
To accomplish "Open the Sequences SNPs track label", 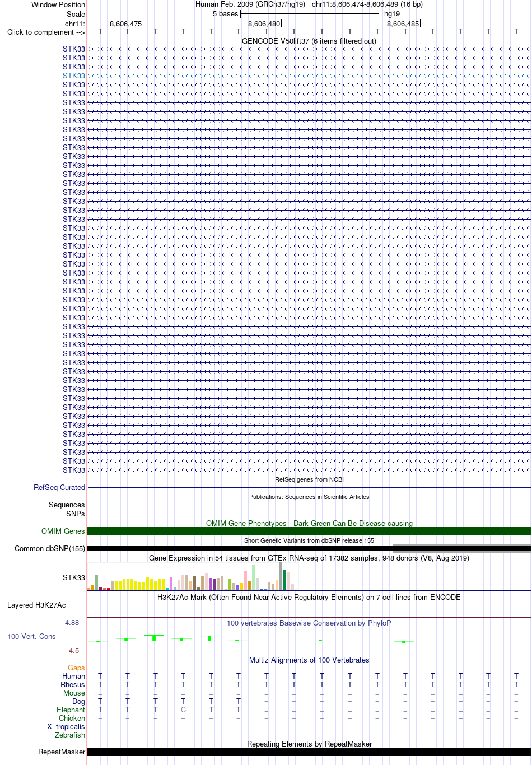I will [x=67, y=509].
